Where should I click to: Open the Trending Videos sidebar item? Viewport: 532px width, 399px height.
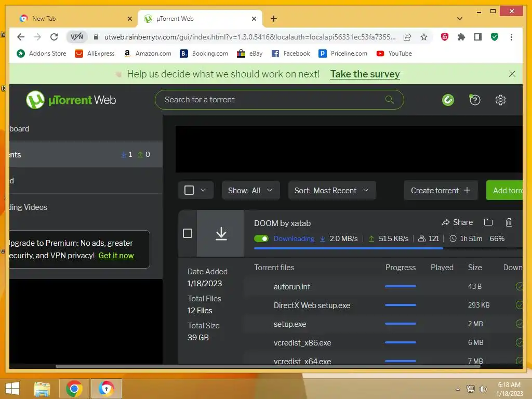86,207
